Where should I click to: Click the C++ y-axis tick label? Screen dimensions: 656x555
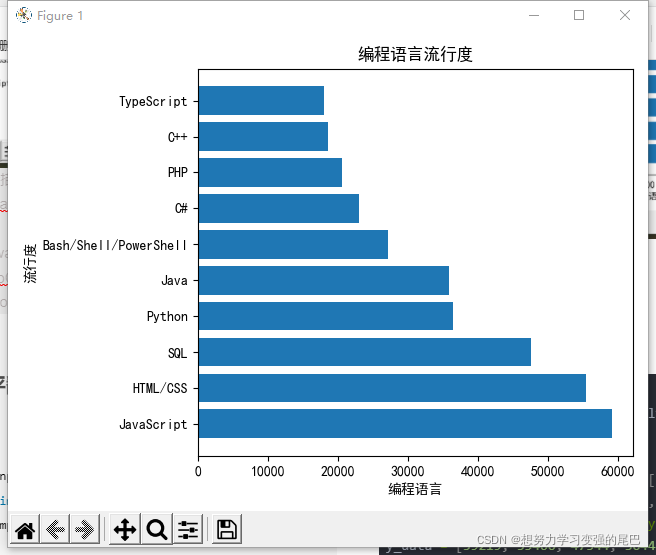coord(178,137)
